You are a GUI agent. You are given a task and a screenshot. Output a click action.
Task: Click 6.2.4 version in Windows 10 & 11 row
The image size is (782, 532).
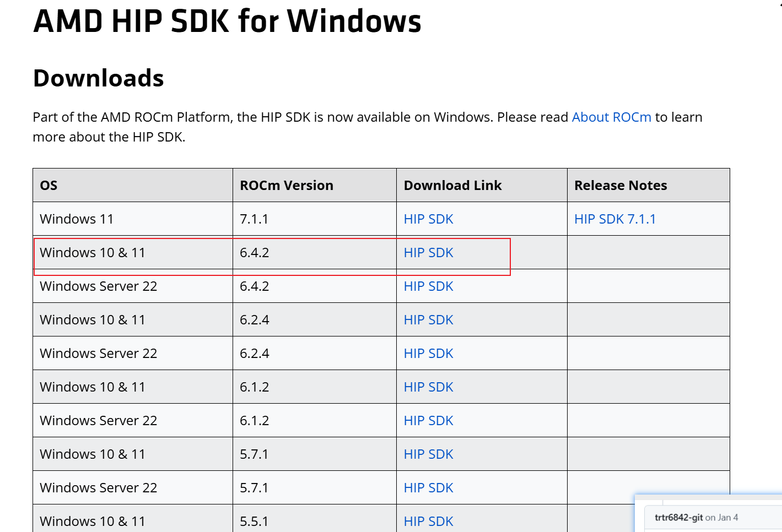pyautogui.click(x=255, y=320)
